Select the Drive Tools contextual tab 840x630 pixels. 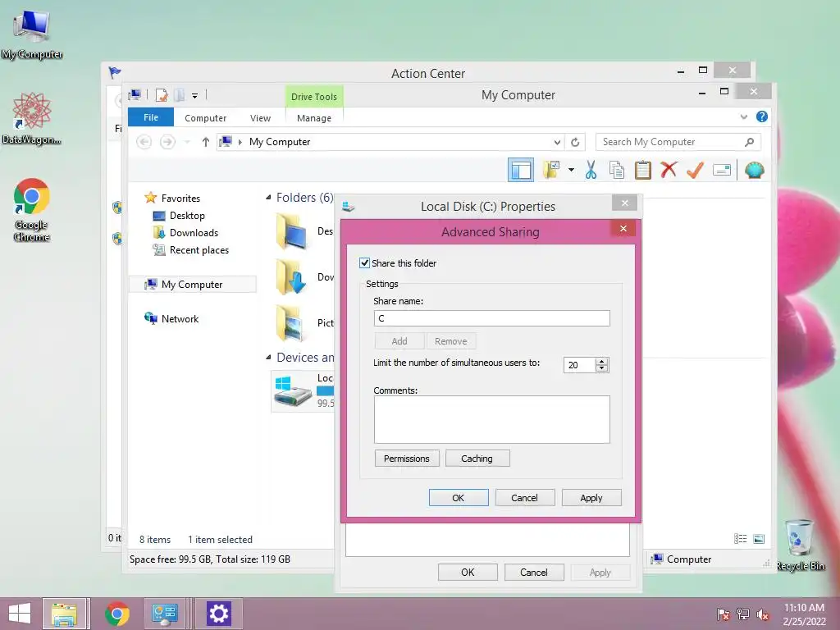[x=314, y=97]
